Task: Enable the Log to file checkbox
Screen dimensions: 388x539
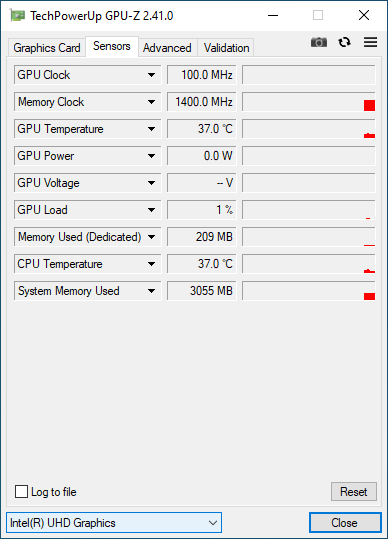Action: click(21, 492)
